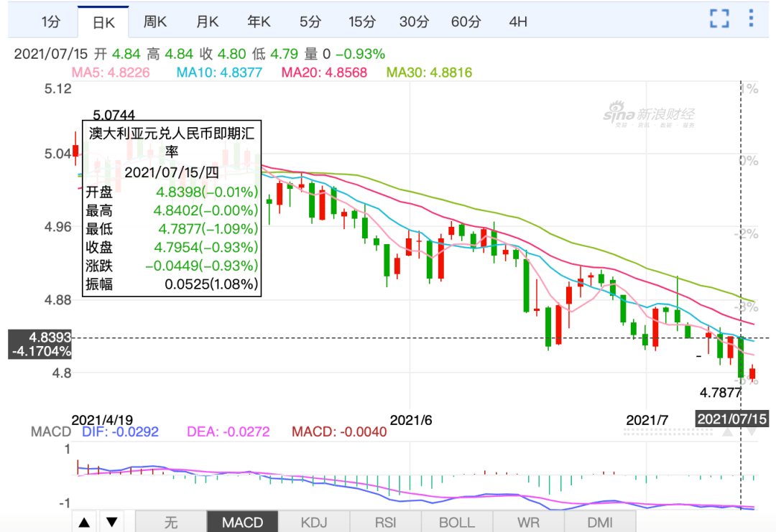Screen dimensions: 776x532
Task: Select the 5分 interval tab
Action: tap(310, 22)
